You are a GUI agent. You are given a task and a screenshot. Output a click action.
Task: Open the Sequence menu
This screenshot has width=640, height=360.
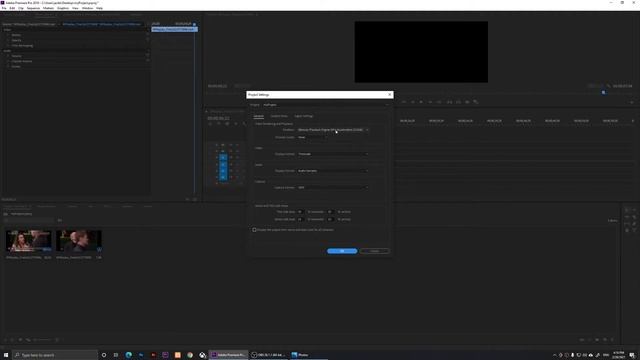(33, 8)
